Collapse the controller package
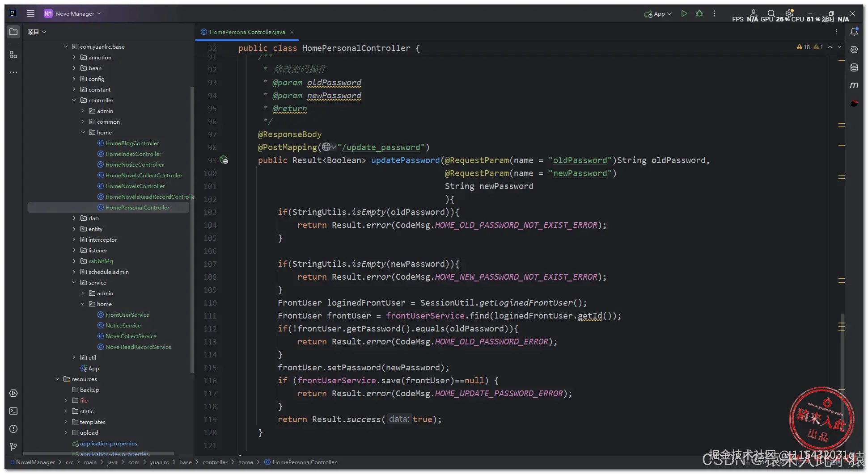The width and height of the screenshot is (868, 474). tap(74, 100)
